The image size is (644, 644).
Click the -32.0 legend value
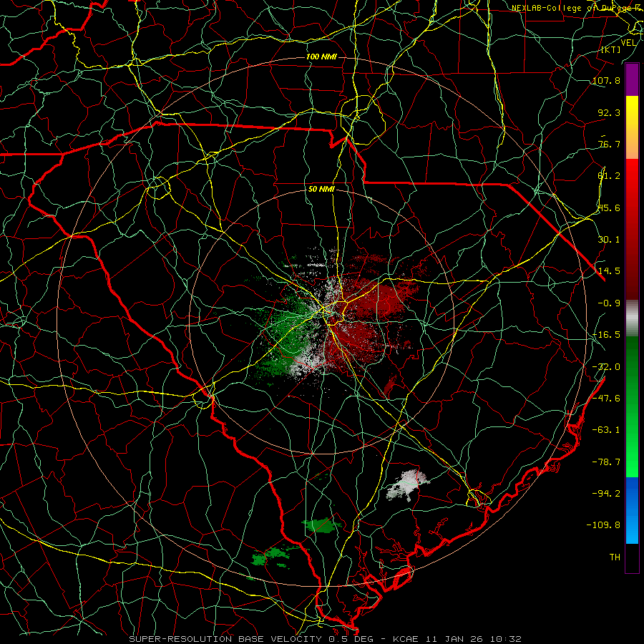point(606,367)
